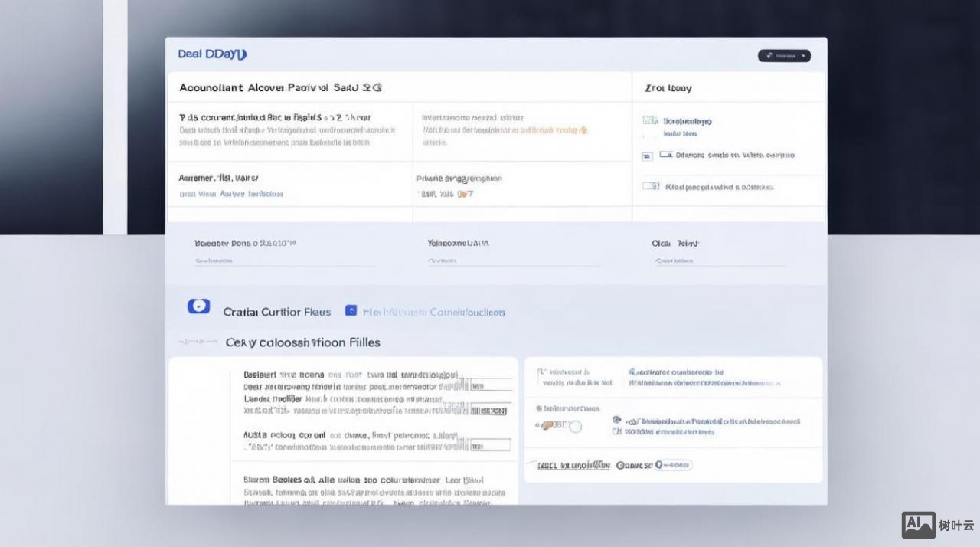Click the first small input box in Beoleurl row
The width and height of the screenshot is (980, 547).
click(x=490, y=386)
